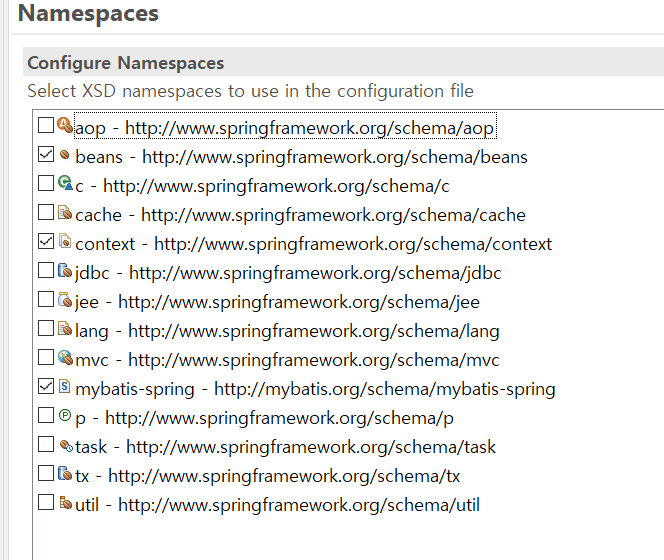The height and width of the screenshot is (560, 664).
Task: Select the schema/p row text
Action: coord(265,418)
